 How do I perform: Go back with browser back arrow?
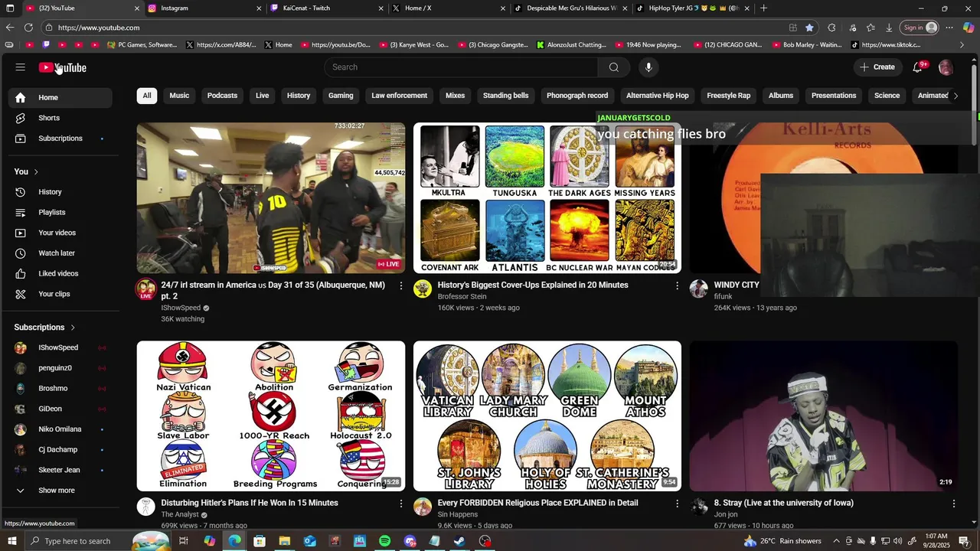(x=10, y=28)
